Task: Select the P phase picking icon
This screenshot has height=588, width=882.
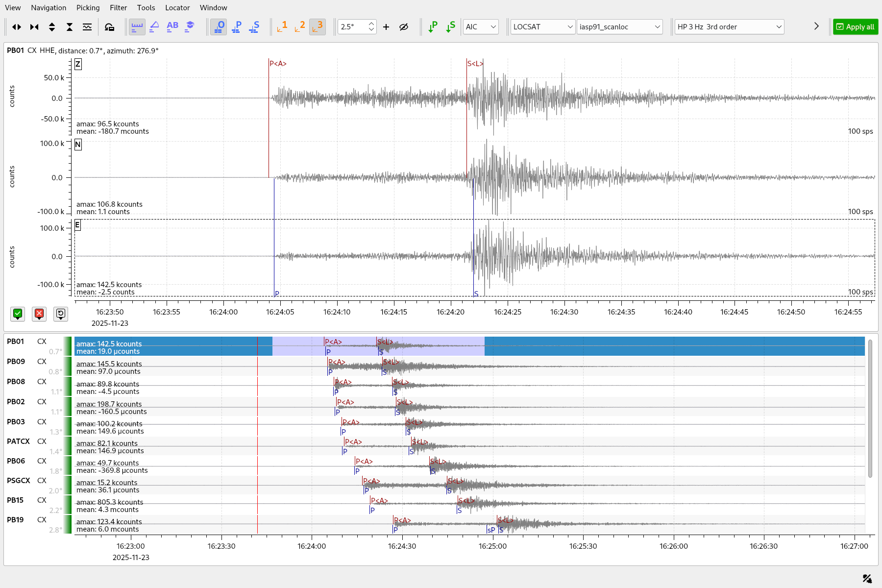Action: pos(237,27)
